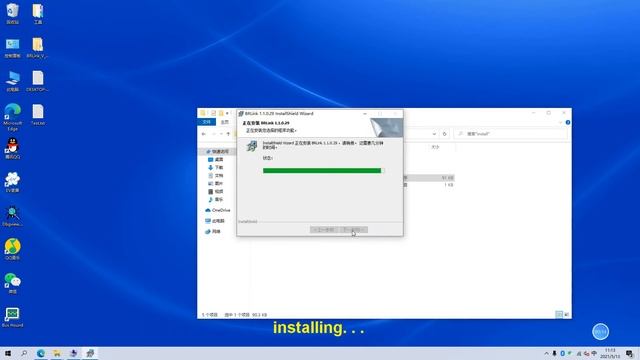Launch Microsoft Edge from the desktop
Image resolution: width=640 pixels, height=360 pixels.
coord(13,117)
